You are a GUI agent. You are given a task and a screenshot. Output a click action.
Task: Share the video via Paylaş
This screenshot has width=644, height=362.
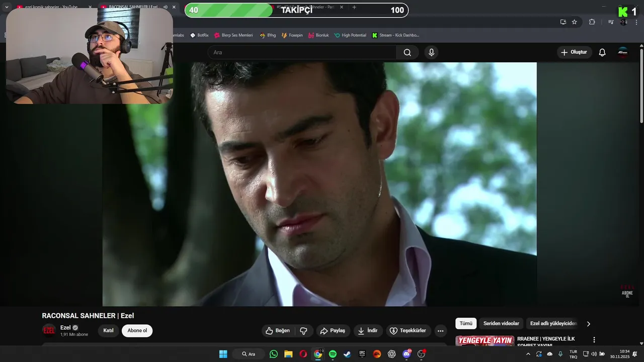point(333,331)
